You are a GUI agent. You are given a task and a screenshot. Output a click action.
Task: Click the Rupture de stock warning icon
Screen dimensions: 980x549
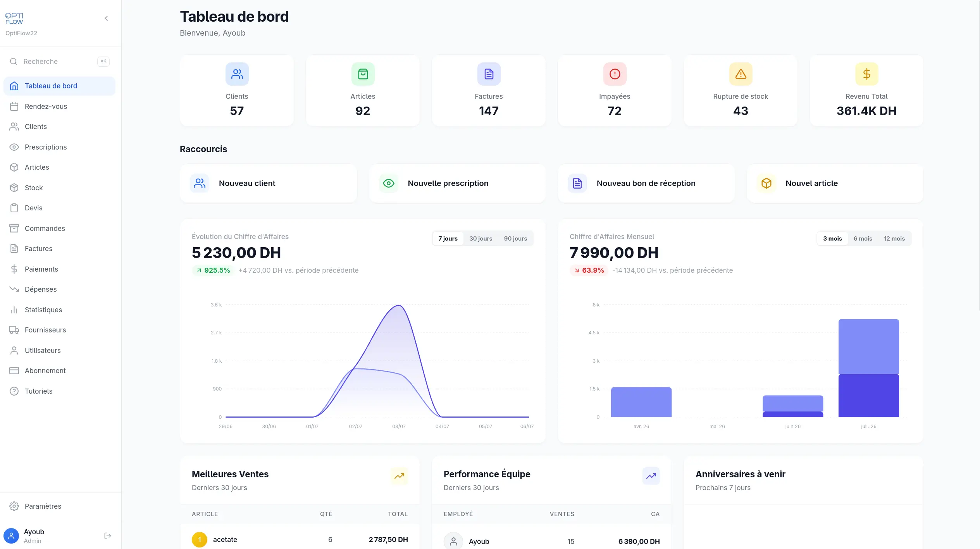tap(741, 74)
